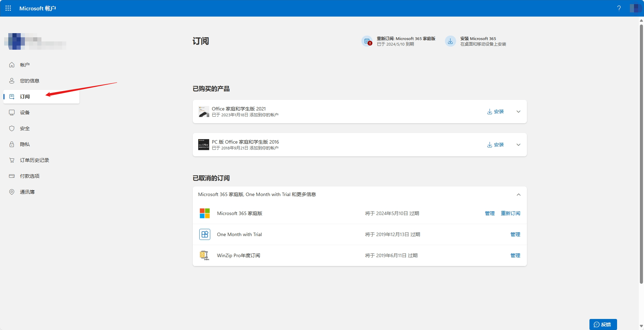The height and width of the screenshot is (330, 644).
Task: Open the 反馈 feedback button
Action: pyautogui.click(x=603, y=324)
